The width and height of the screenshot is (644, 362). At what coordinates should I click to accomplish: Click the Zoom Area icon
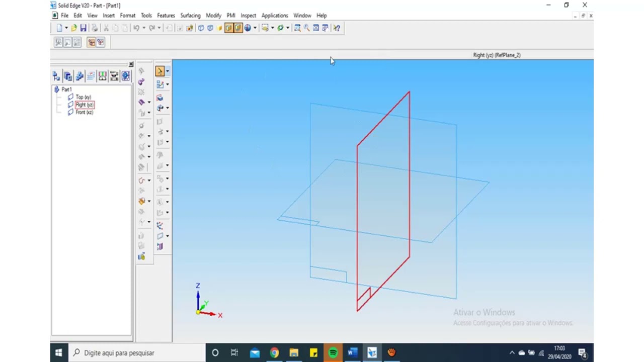coord(297,28)
